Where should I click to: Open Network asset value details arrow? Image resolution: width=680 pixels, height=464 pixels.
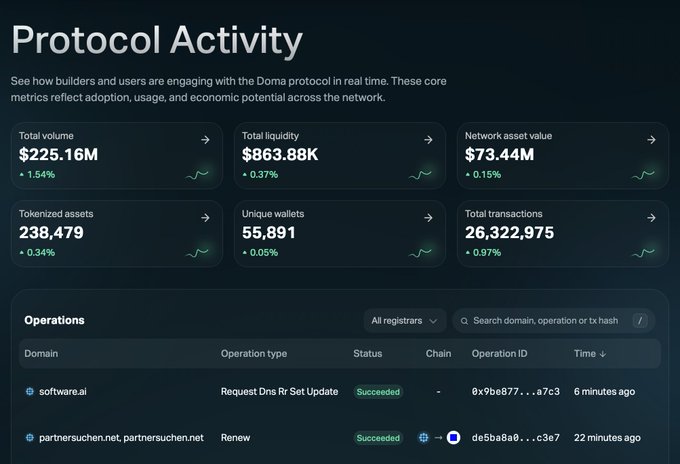[651, 140]
